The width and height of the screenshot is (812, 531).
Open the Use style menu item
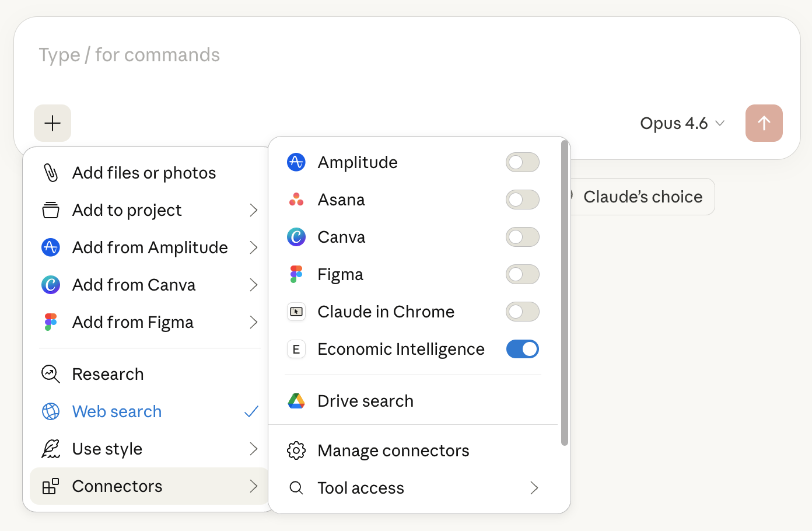point(150,449)
